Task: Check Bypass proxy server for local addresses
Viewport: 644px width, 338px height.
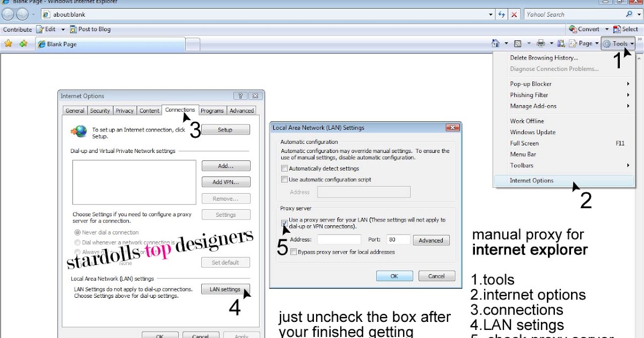Action: pos(293,252)
